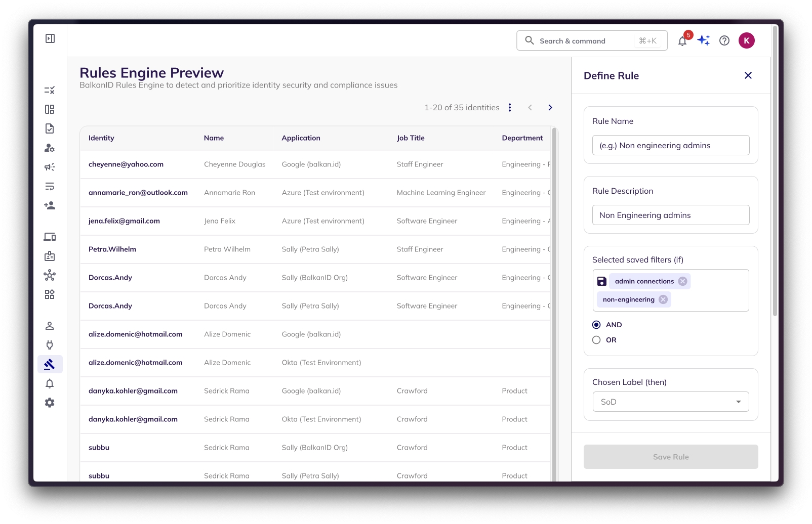The width and height of the screenshot is (812, 524).
Task: Select the AND radio option
Action: (596, 325)
